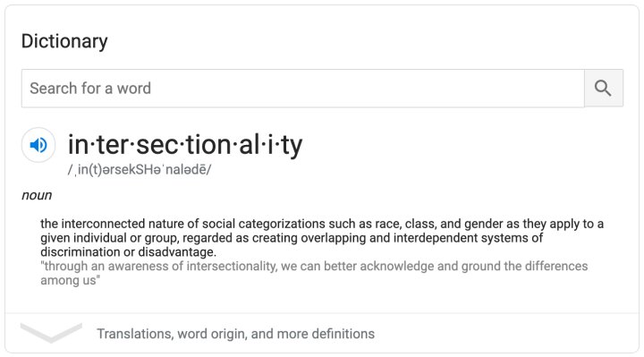Image resolution: width=644 pixels, height=357 pixels.
Task: Click the magnifying glass search button
Action: (604, 89)
